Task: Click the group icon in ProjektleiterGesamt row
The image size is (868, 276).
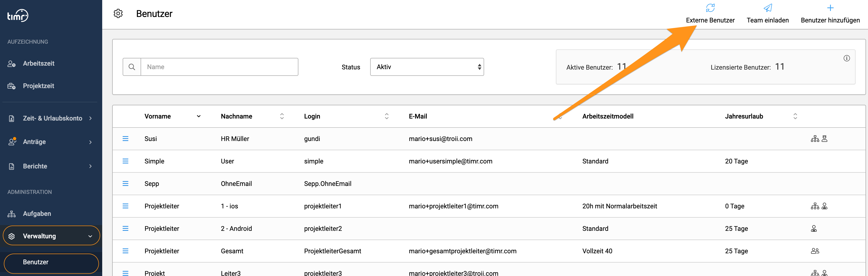Action: click(815, 251)
